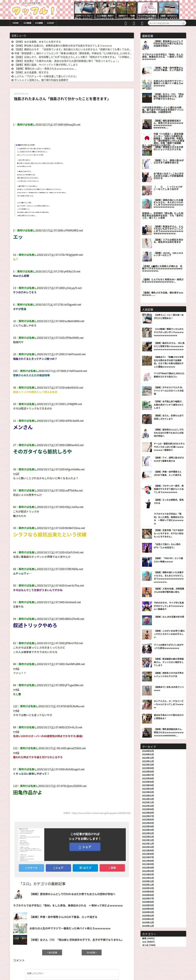
Task: Open the ワイがTiktok banner thumbnail in the header
Action: (147, 11)
